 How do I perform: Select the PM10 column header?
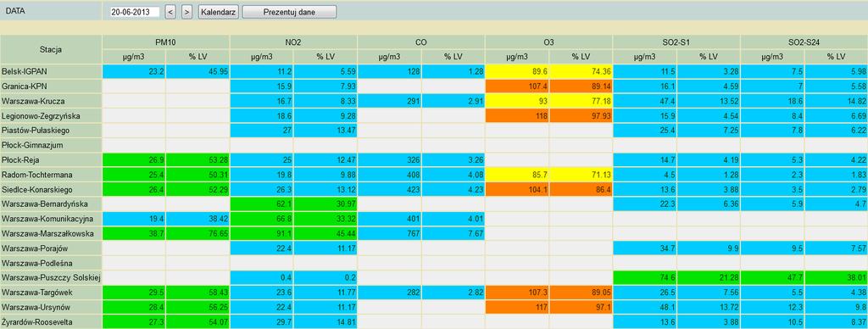click(x=166, y=42)
